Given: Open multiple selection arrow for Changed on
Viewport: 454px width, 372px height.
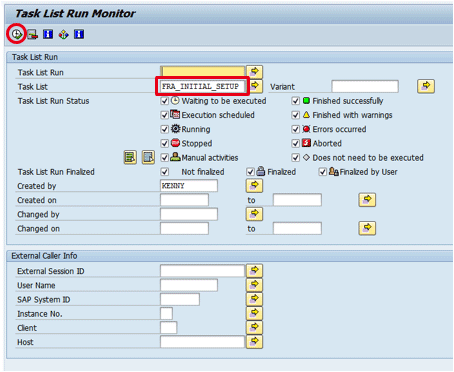Looking at the screenshot, I should point(367,228).
